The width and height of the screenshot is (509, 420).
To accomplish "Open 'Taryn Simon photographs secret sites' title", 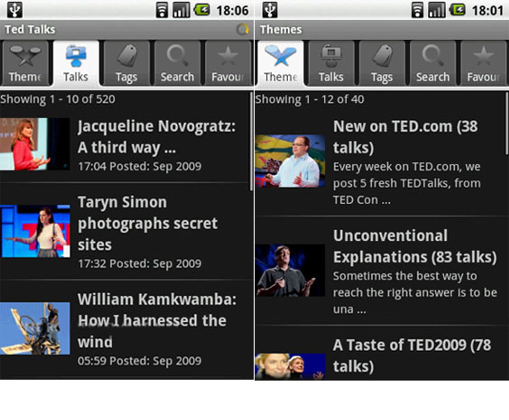I will pos(148,223).
